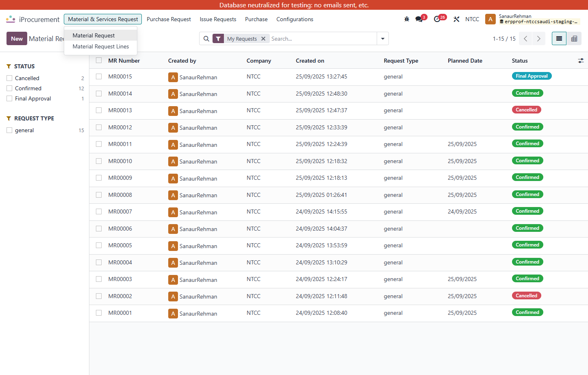Open the Configurations menu
588x375 pixels.
click(x=295, y=19)
